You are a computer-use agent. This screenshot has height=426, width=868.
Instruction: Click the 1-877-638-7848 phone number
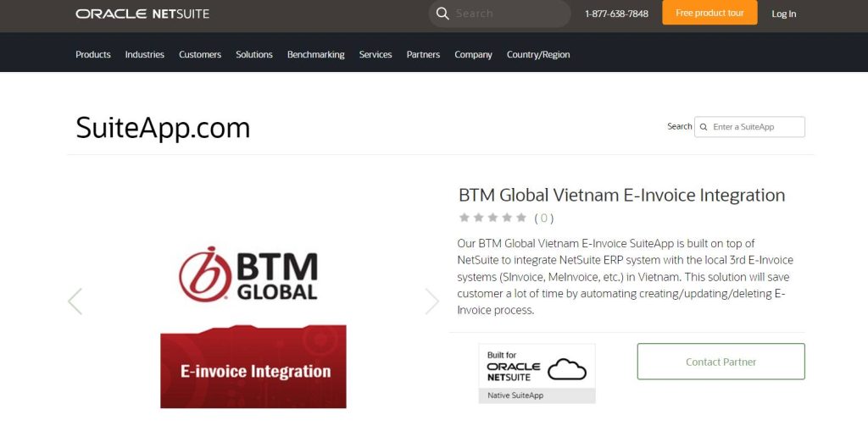coord(617,14)
